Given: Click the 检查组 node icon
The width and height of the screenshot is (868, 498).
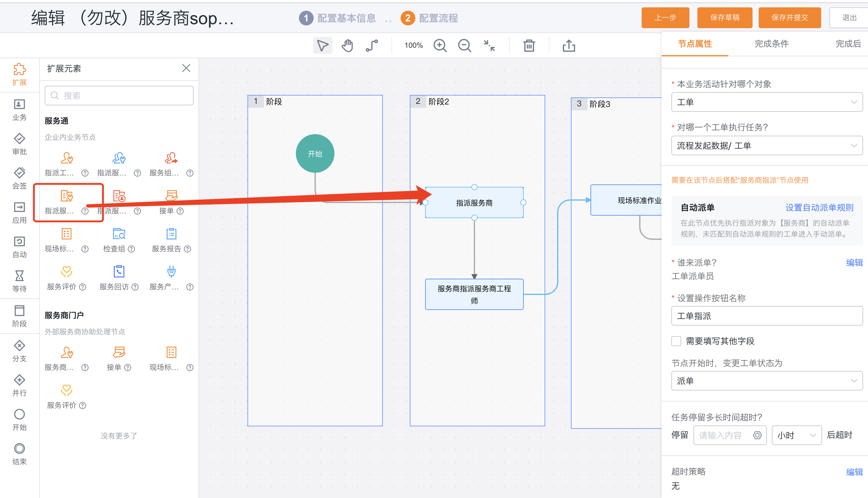Looking at the screenshot, I should point(119,234).
